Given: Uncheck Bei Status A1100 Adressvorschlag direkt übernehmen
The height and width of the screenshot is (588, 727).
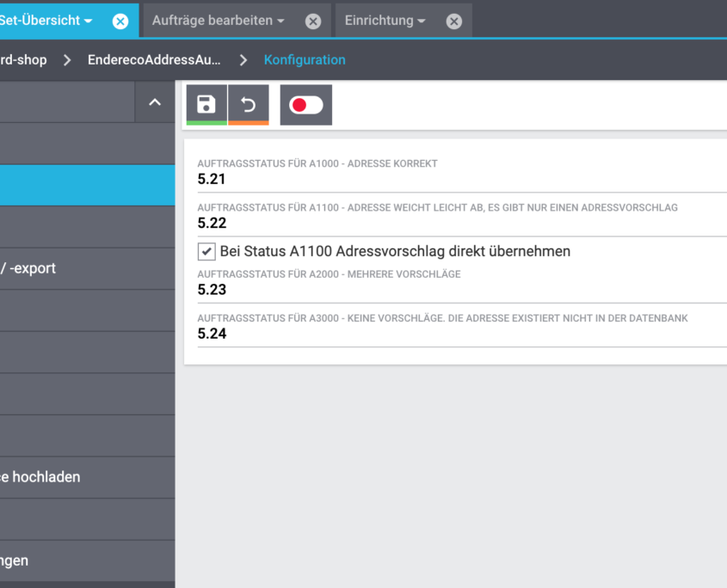Looking at the screenshot, I should coord(206,251).
